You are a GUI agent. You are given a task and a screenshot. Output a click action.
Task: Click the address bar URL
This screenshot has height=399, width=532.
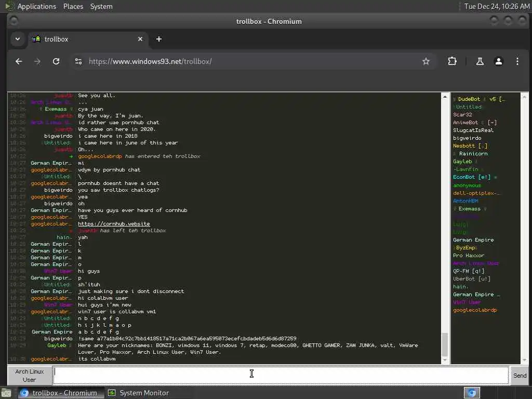(x=150, y=61)
